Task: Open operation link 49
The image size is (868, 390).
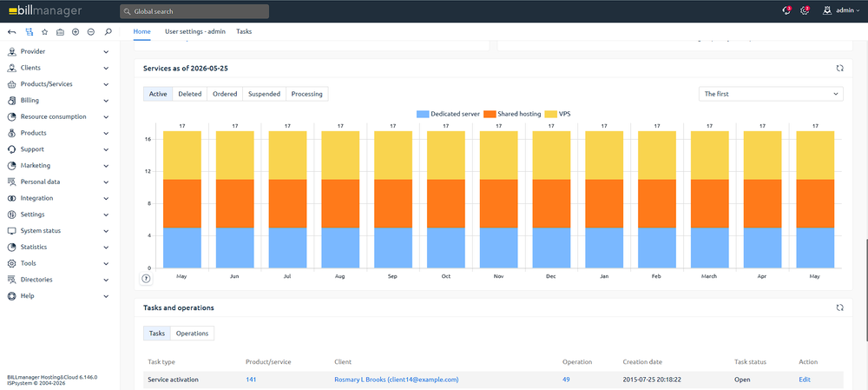Action: 566,380
